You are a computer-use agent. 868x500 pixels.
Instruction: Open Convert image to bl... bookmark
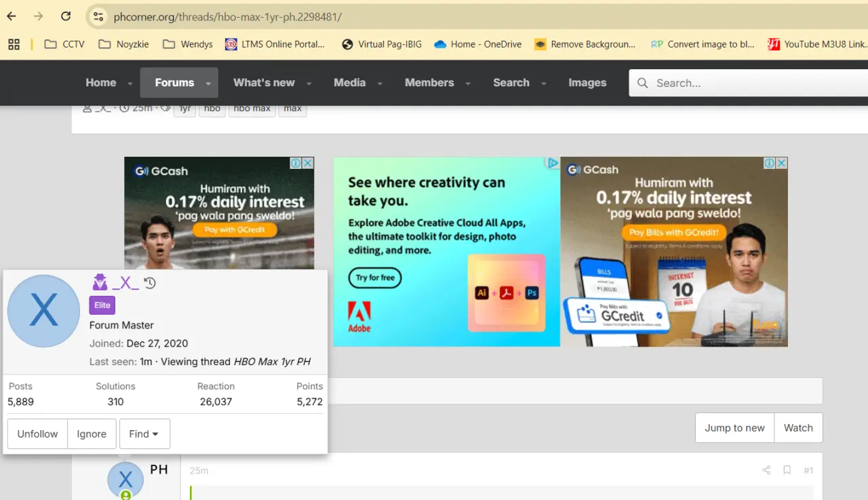click(x=703, y=44)
